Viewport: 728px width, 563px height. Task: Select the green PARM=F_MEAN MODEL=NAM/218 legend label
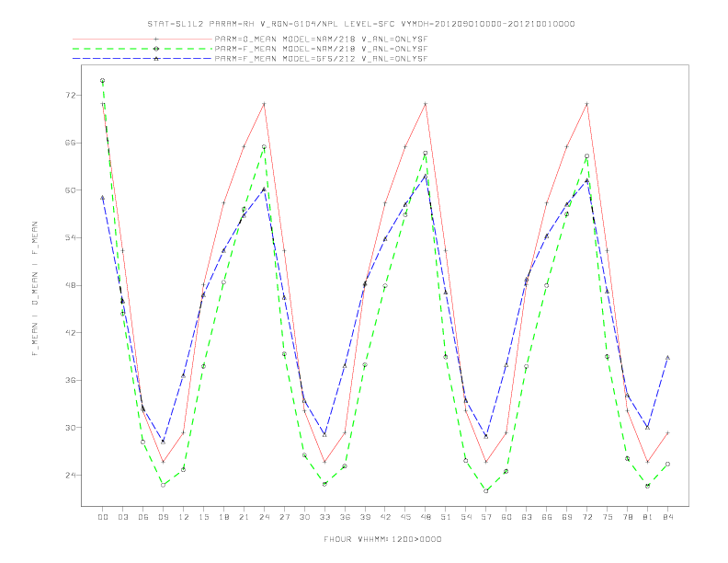[321, 49]
